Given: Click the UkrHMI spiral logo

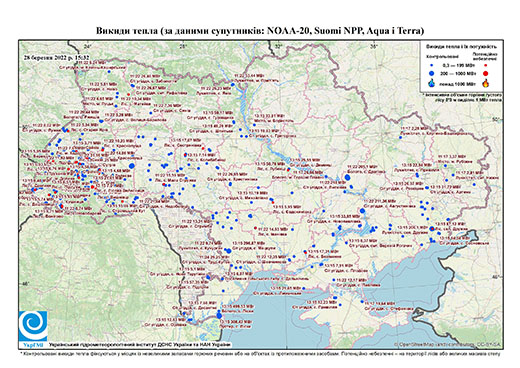Looking at the screenshot, I should click(33, 326).
